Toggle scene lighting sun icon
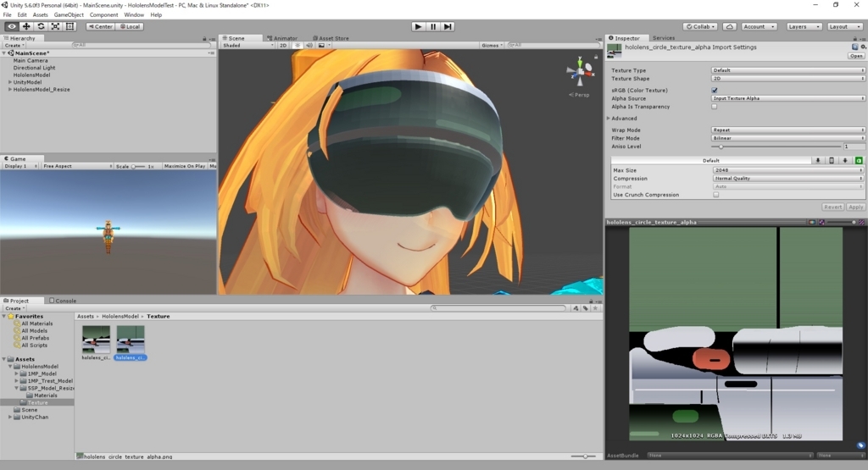868x470 pixels. (x=298, y=46)
